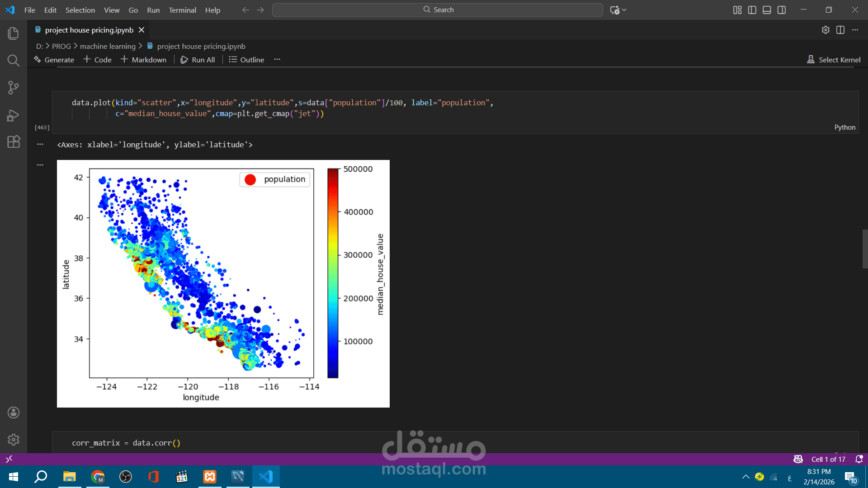Click Run All to execute the notebook

click(x=198, y=59)
